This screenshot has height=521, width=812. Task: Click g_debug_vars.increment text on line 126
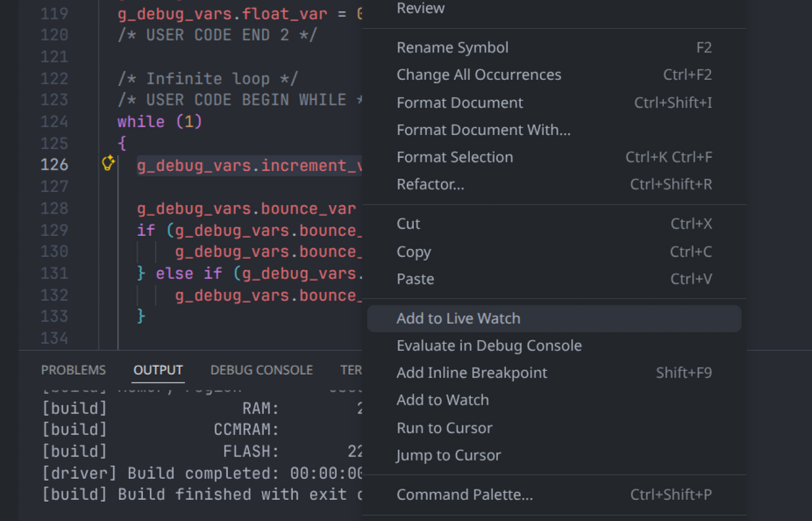click(x=249, y=165)
